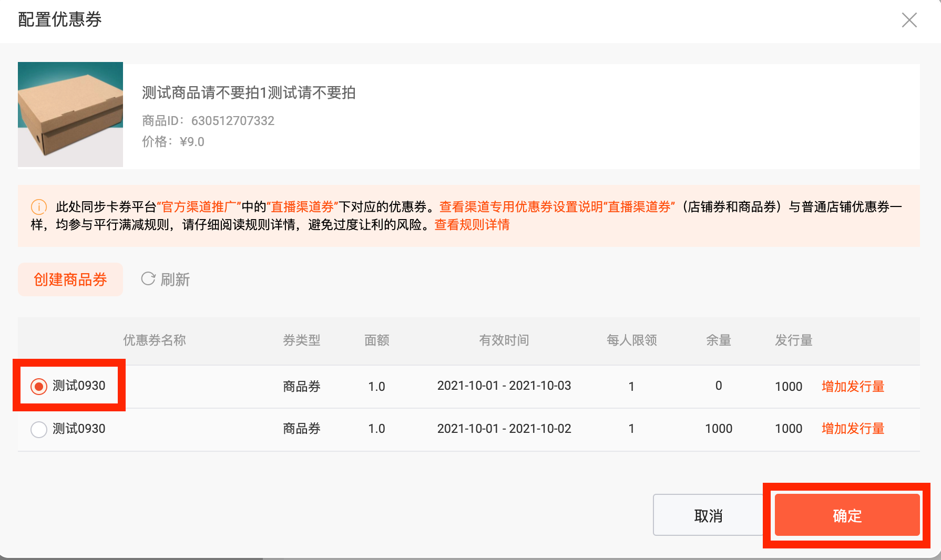Click the 余量 column header
941x560 pixels.
[719, 340]
